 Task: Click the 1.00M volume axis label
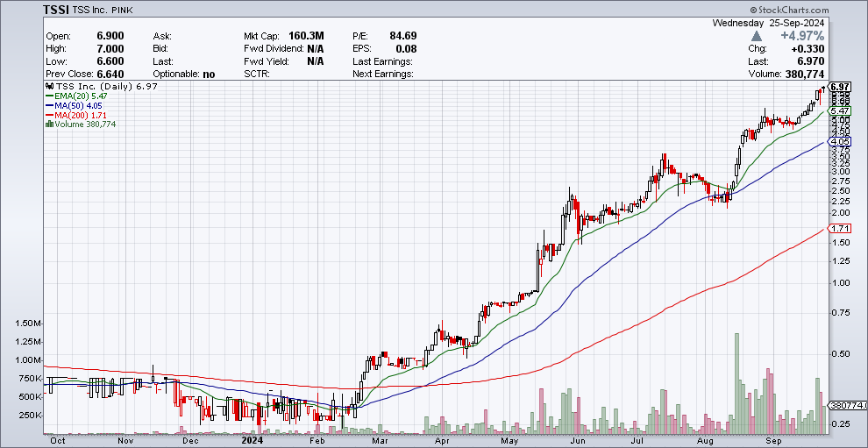pos(29,360)
